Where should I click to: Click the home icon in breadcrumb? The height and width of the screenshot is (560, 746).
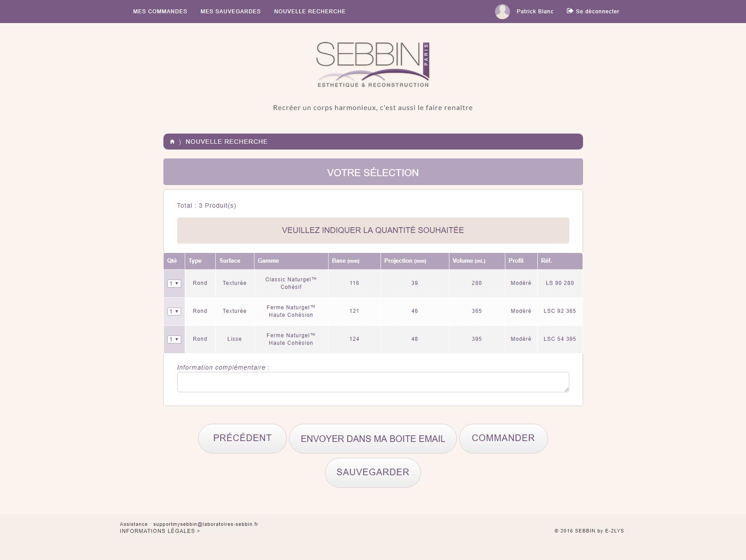[x=172, y=142]
